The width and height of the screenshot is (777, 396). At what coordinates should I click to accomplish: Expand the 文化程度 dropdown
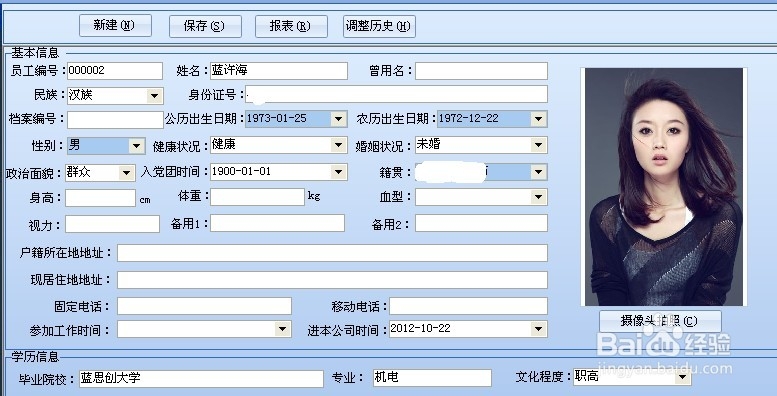click(683, 377)
